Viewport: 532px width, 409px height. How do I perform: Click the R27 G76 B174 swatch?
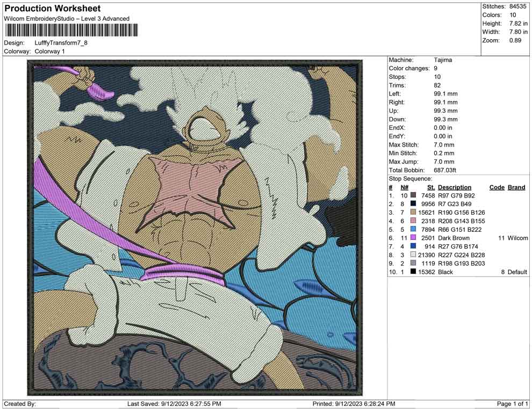tap(413, 246)
